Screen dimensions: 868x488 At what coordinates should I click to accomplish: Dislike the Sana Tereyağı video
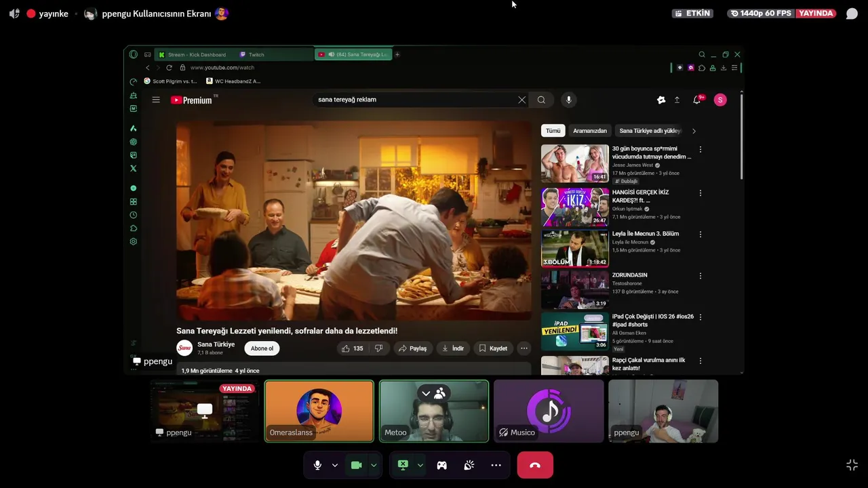(379, 348)
